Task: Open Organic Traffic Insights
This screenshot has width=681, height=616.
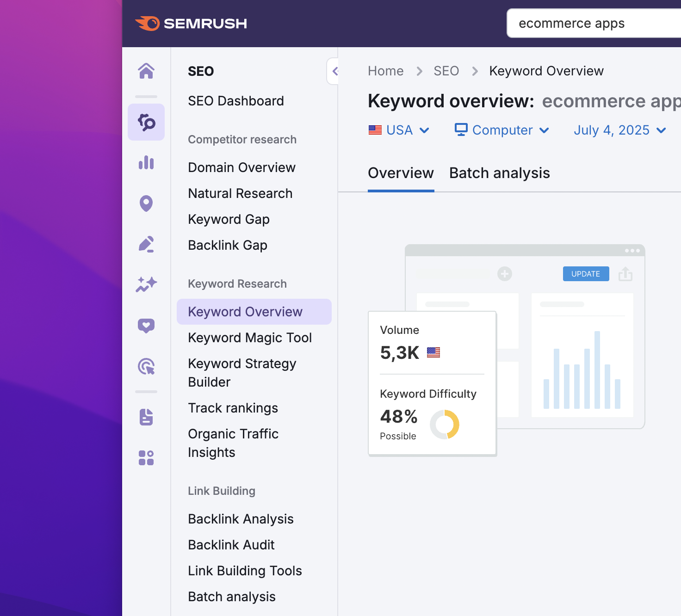Action: point(233,443)
